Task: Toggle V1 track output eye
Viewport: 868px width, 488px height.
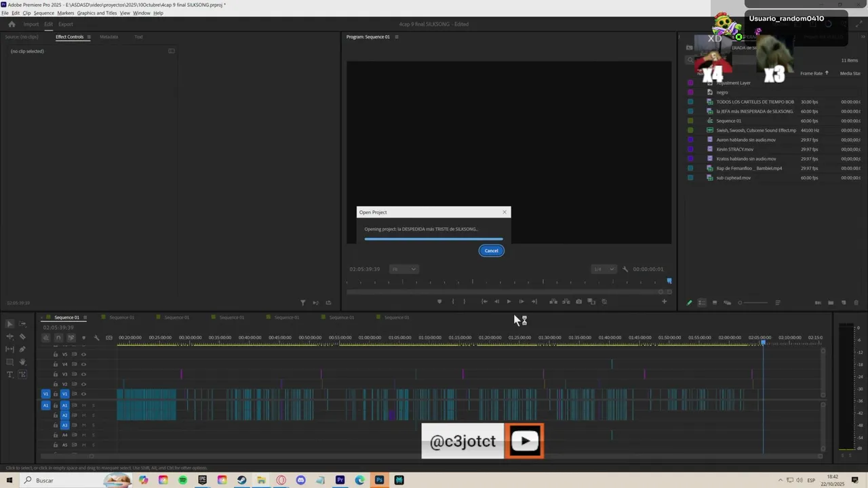Action: 83,394
